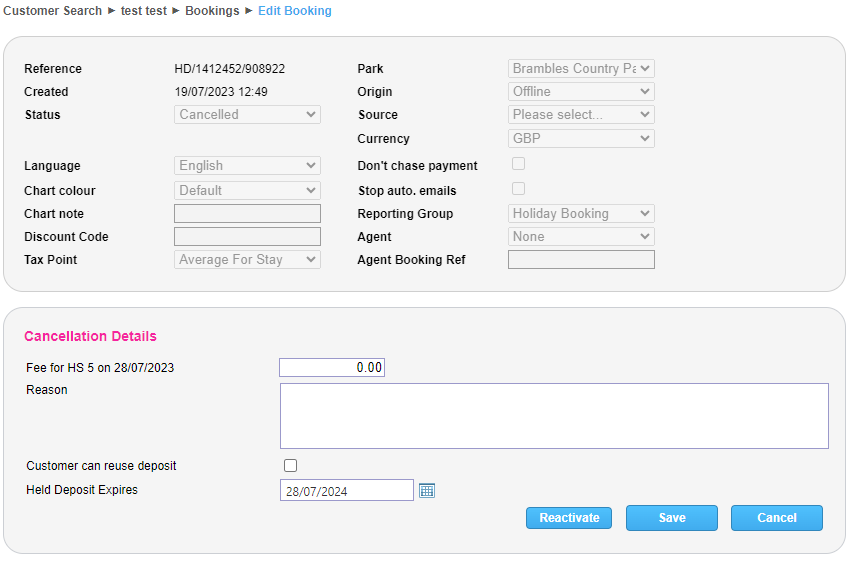The width and height of the screenshot is (855, 561).
Task: Expand the Currency dropdown showing GBP
Action: click(x=581, y=139)
